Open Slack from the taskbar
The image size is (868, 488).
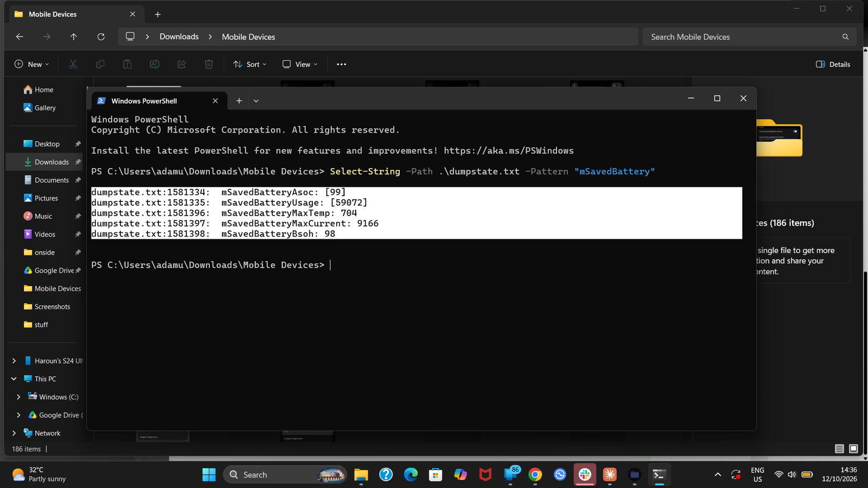coord(584,475)
